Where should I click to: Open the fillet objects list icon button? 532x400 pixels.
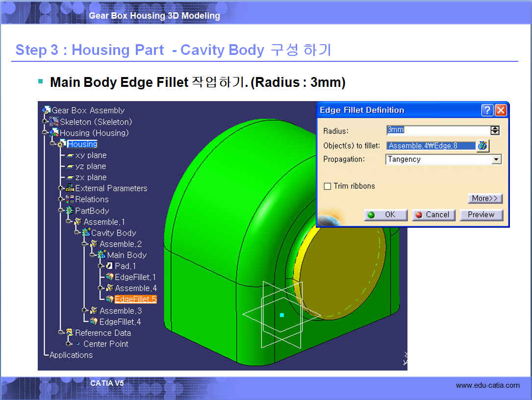[x=483, y=146]
